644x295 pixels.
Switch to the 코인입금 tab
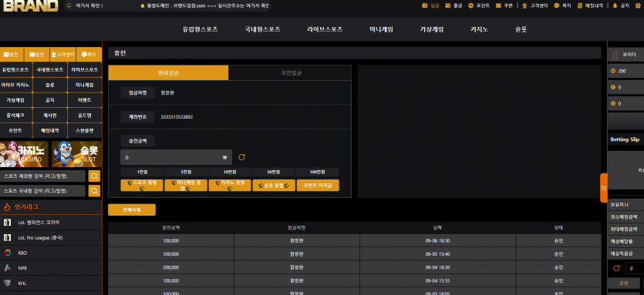click(x=291, y=72)
